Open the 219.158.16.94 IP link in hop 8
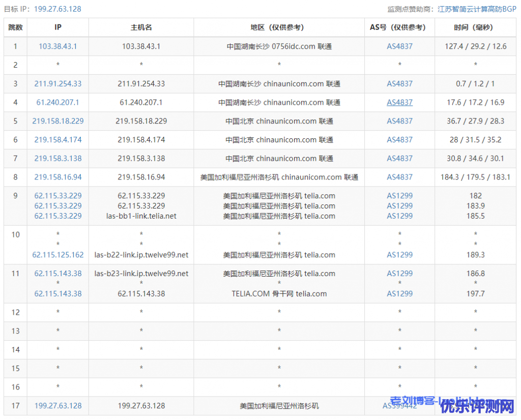The image size is (521, 420). coord(57,177)
